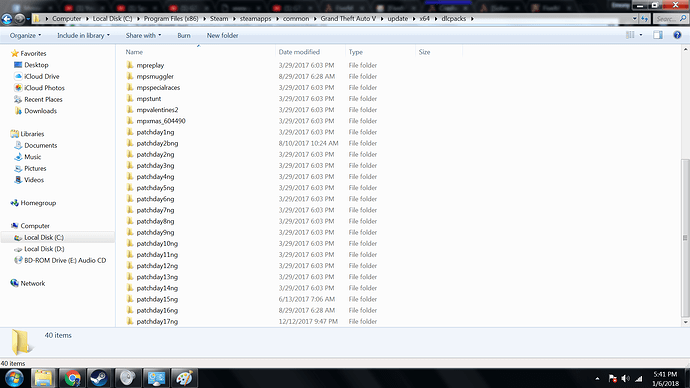The image size is (690, 388).
Task: Go back with the navigation arrow
Action: [x=7, y=18]
